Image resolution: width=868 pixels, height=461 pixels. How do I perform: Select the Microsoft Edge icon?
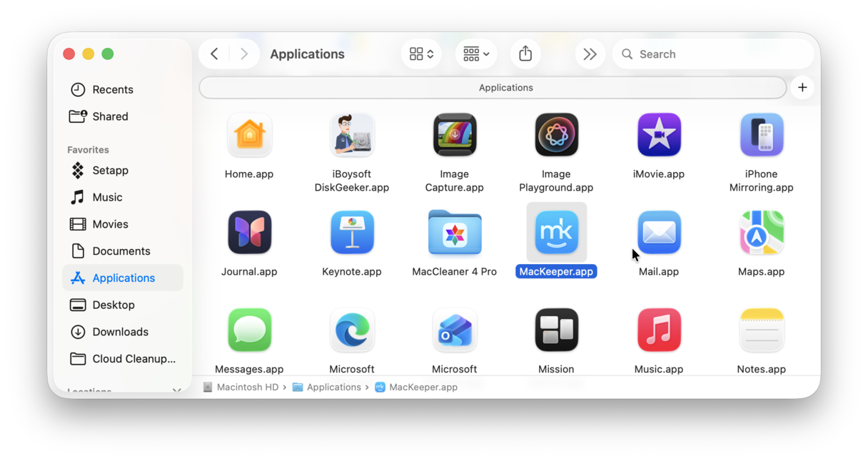pyautogui.click(x=352, y=330)
